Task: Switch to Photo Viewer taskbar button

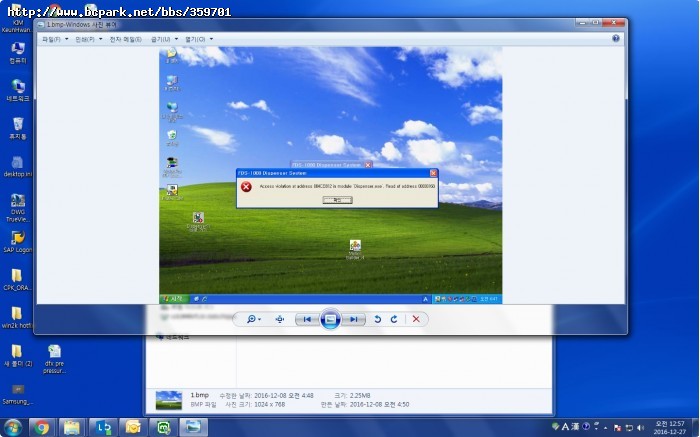Action: click(x=193, y=428)
